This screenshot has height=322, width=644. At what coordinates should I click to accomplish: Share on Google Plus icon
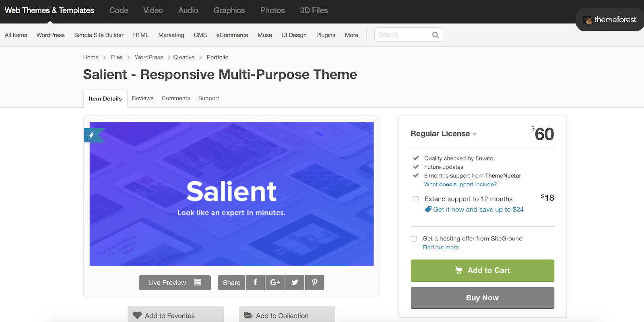[x=275, y=283]
